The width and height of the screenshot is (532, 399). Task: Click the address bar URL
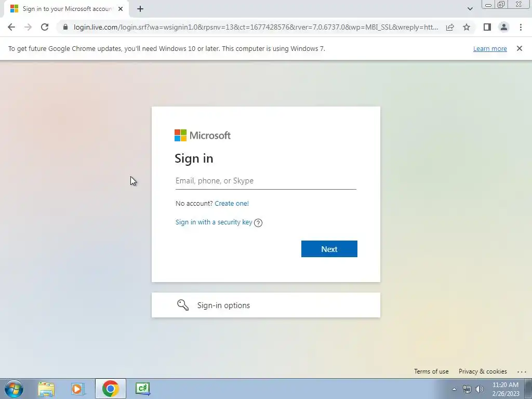tap(256, 27)
